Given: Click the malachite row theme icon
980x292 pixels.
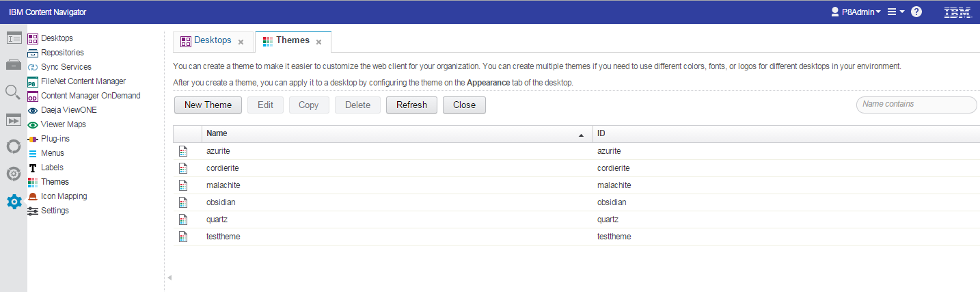Looking at the screenshot, I should [183, 185].
